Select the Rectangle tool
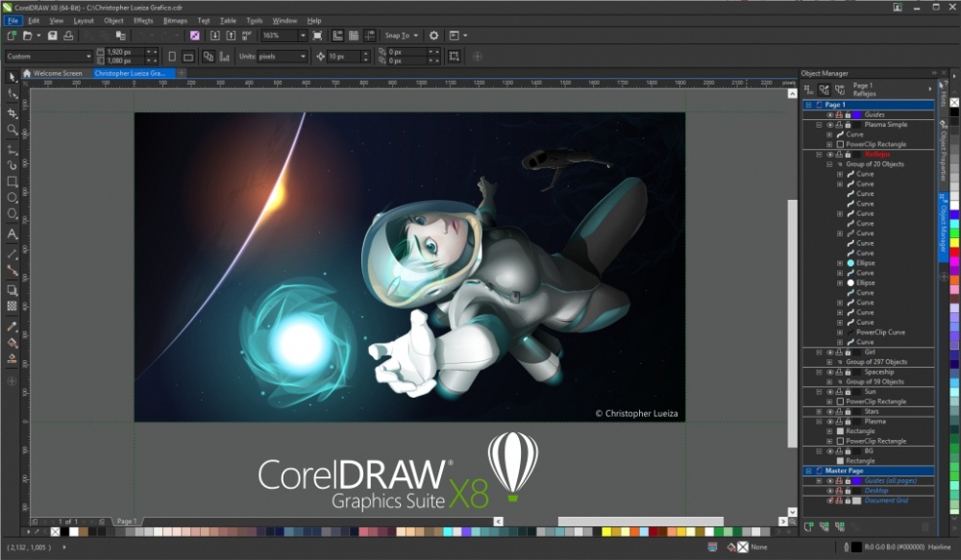Screen dimensions: 961x560 tap(12, 182)
